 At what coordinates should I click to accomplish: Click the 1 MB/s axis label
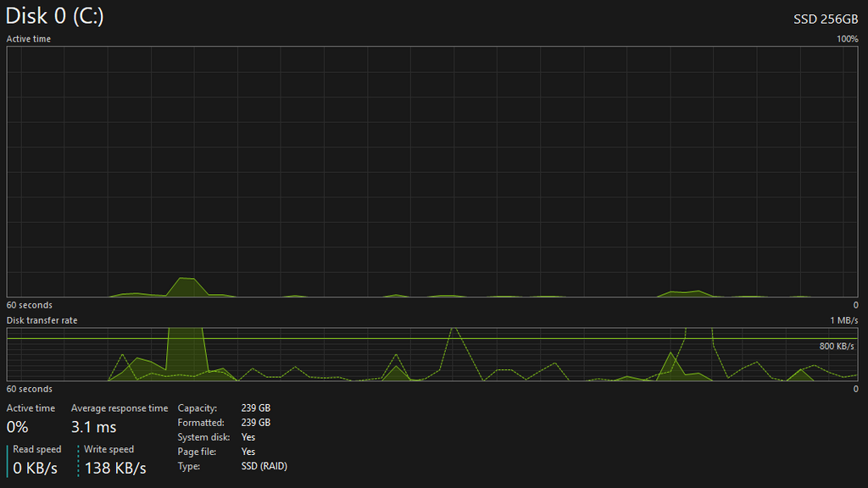(843, 320)
